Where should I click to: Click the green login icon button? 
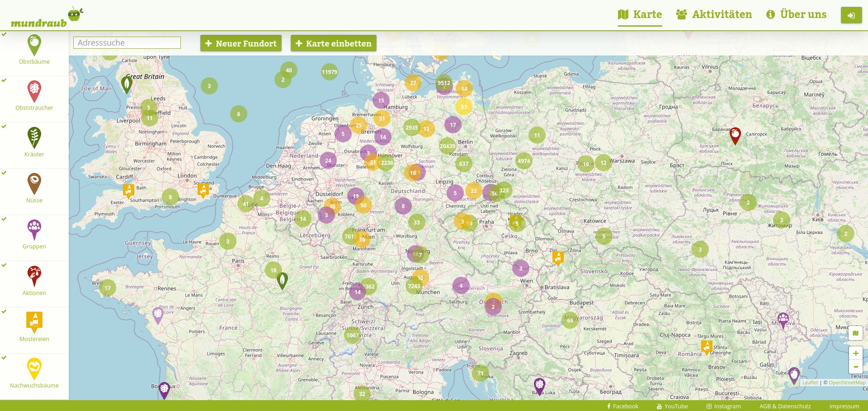pos(851,15)
